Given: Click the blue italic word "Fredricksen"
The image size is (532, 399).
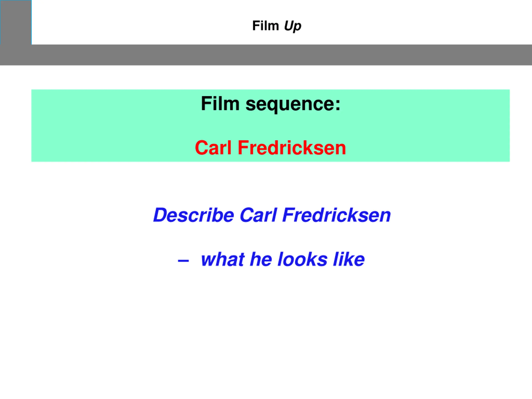Looking at the screenshot, I should pos(337,215).
